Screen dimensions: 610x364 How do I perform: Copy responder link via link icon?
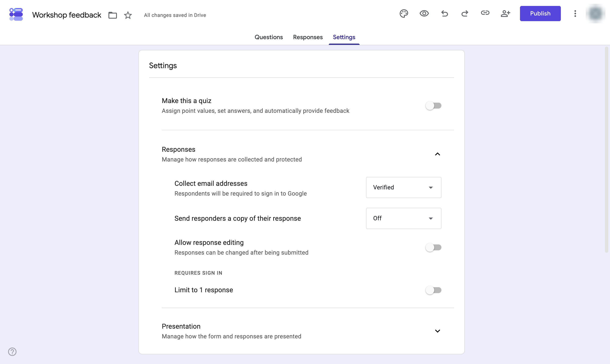(485, 13)
